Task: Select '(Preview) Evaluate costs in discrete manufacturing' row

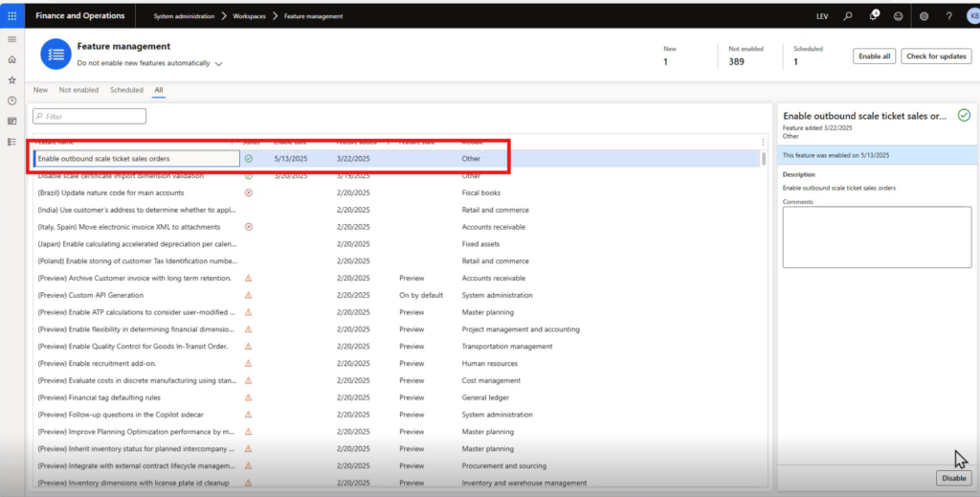Action: point(398,380)
